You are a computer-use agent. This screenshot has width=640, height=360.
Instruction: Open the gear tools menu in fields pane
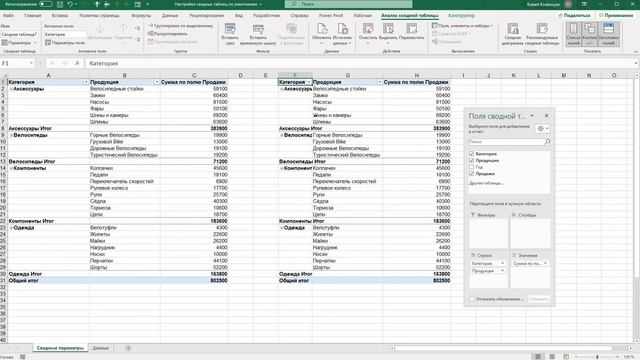542,129
